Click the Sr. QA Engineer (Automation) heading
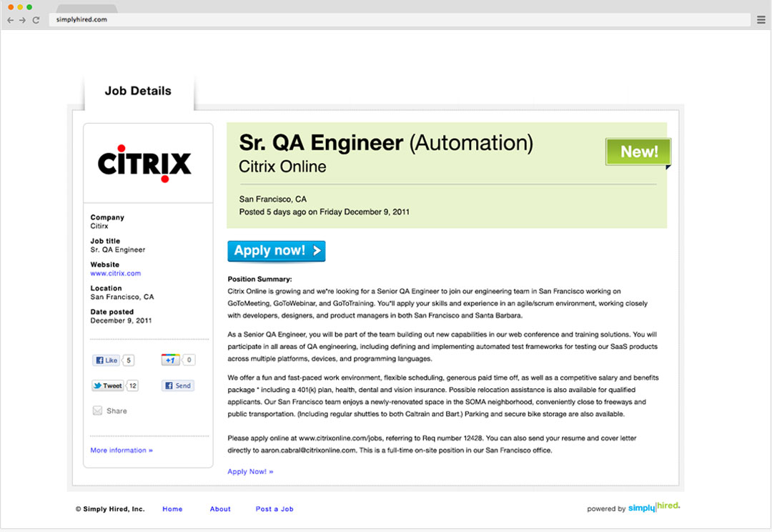The height and width of the screenshot is (532, 772). (386, 143)
